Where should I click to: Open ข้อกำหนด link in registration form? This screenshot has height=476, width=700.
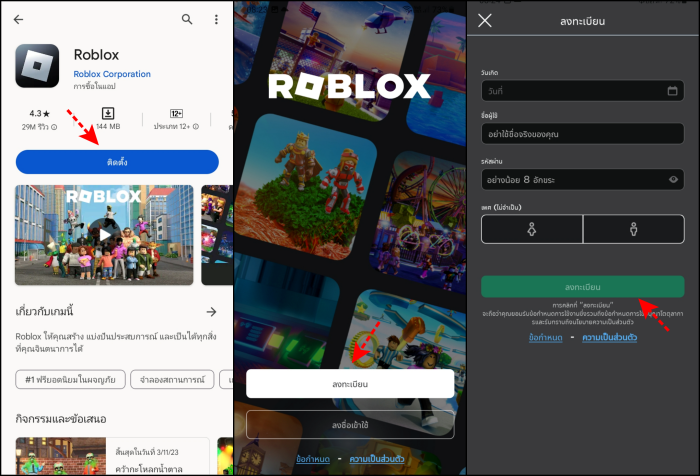click(546, 338)
